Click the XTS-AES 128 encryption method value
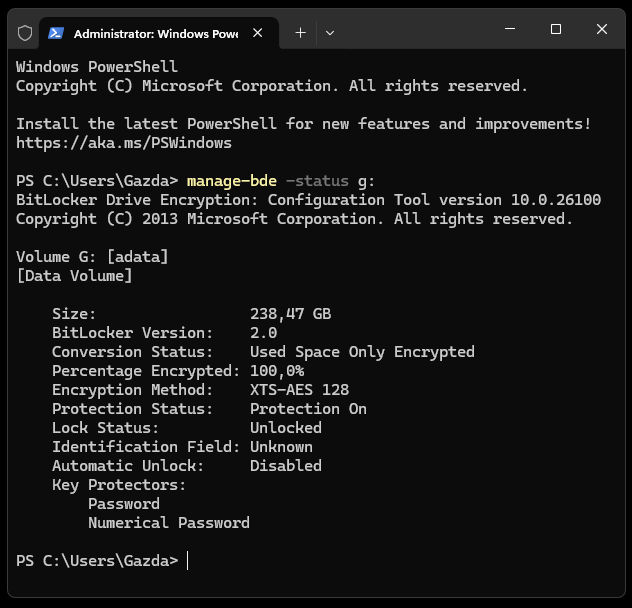632x608 pixels. click(x=299, y=390)
